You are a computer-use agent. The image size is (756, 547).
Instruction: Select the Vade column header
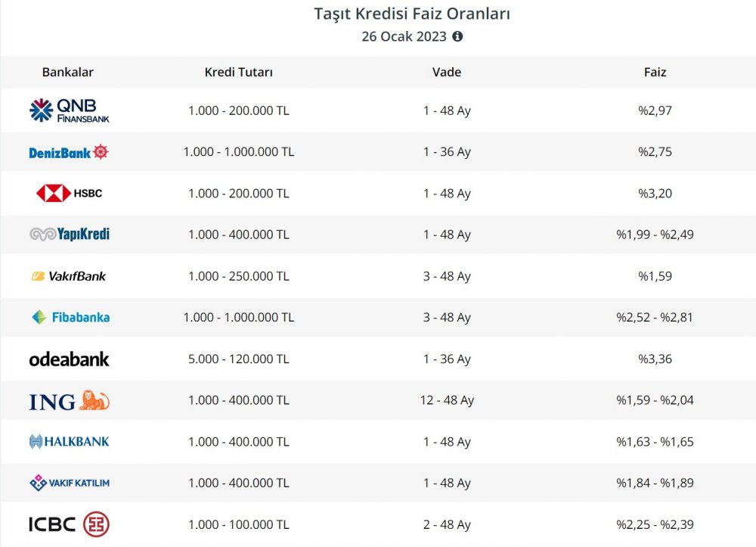click(x=447, y=73)
